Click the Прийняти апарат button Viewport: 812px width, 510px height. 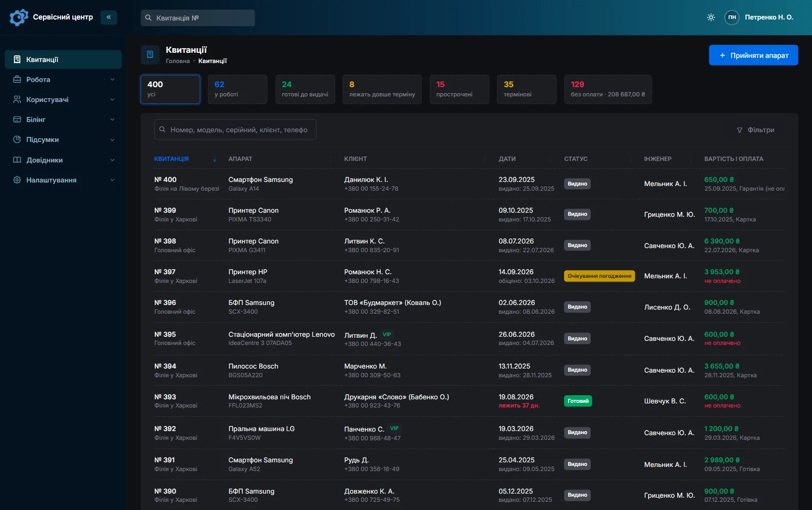[754, 55]
